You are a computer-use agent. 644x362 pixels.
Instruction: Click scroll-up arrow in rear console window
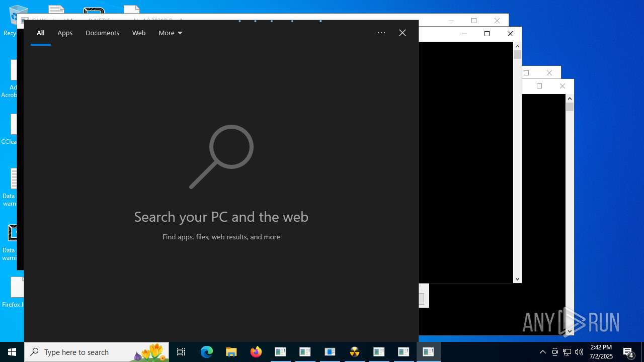coord(570,98)
